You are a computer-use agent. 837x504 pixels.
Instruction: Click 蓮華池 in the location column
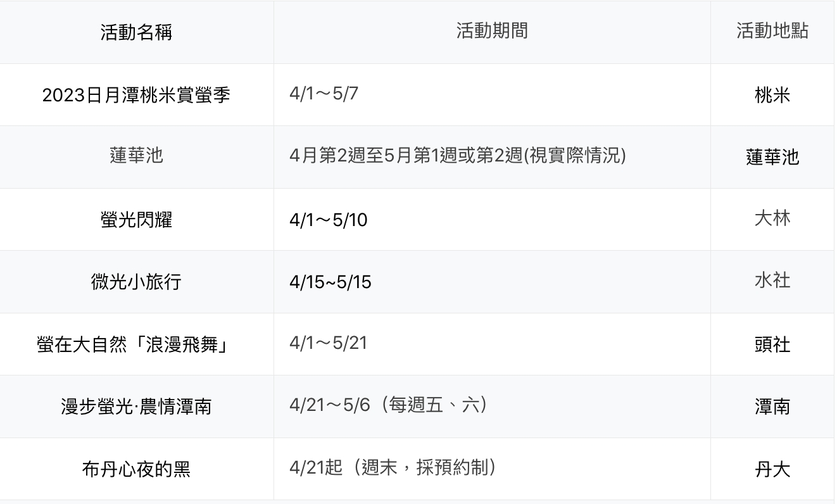pyautogui.click(x=772, y=157)
